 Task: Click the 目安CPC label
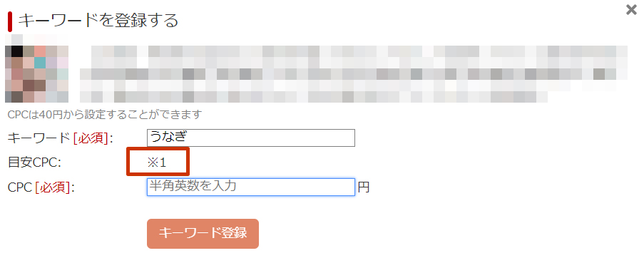(x=34, y=163)
